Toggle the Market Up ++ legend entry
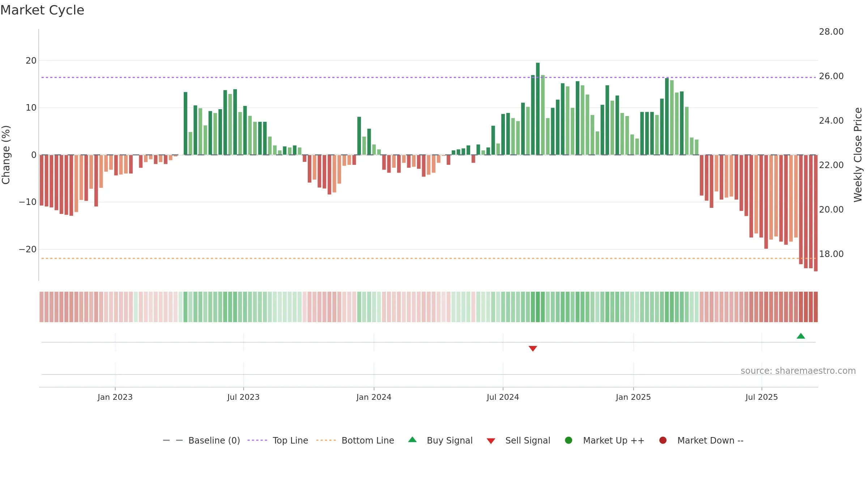Image resolution: width=868 pixels, height=488 pixels. [604, 440]
